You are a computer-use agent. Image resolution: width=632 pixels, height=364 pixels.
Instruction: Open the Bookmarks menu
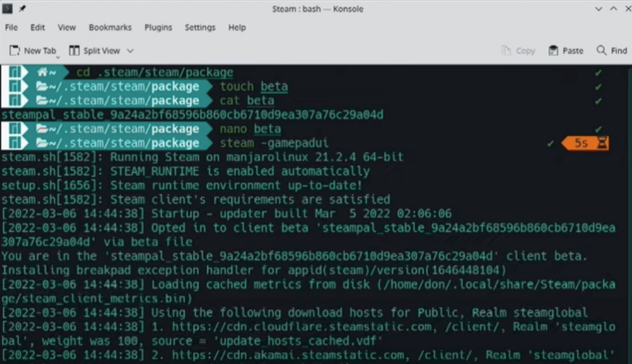point(110,27)
